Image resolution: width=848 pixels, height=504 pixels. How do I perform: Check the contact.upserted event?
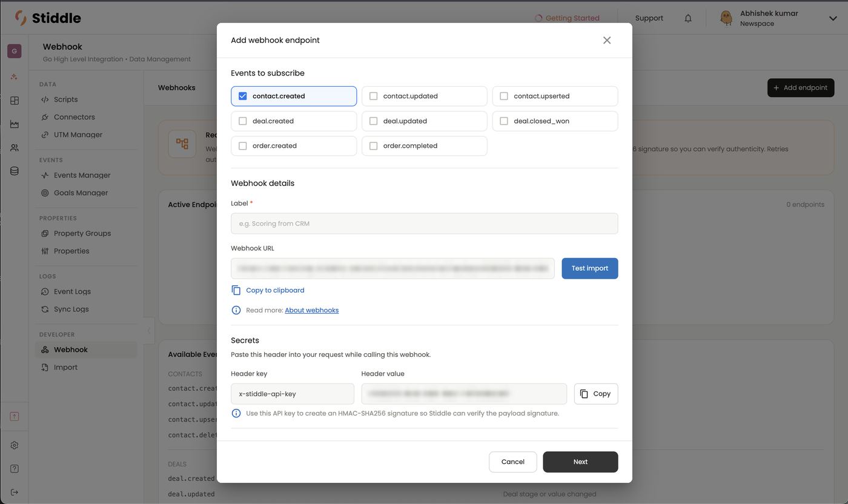click(x=504, y=96)
